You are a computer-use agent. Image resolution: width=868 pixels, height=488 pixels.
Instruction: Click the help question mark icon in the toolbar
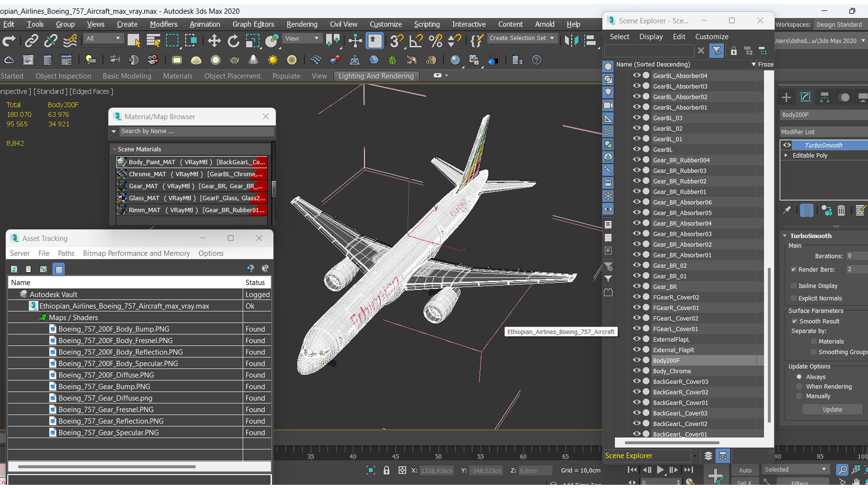(537, 60)
